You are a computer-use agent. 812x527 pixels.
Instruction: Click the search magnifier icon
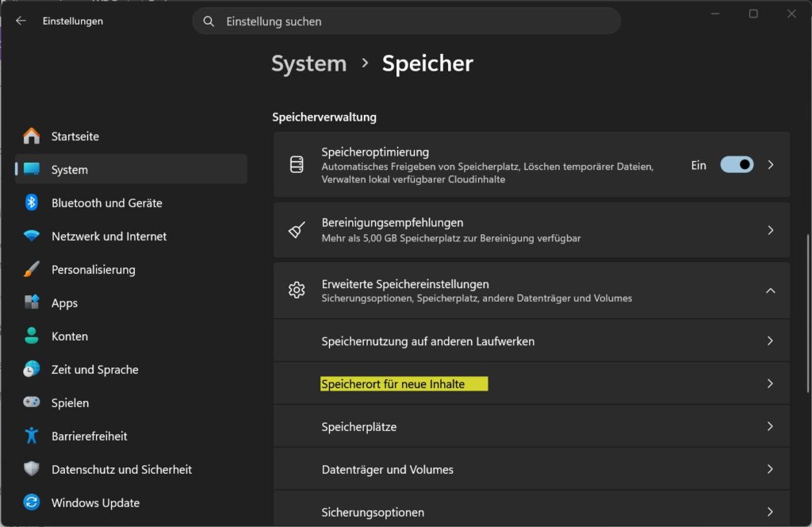coord(209,21)
